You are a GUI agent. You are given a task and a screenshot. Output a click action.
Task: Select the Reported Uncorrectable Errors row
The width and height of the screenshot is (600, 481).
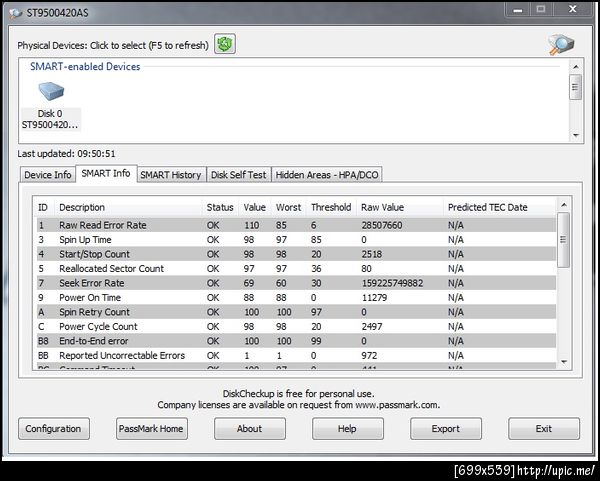click(296, 355)
